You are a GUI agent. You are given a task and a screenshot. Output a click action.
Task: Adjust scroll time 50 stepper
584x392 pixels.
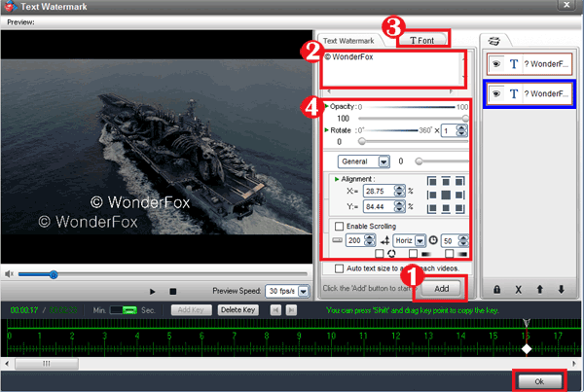click(x=463, y=241)
